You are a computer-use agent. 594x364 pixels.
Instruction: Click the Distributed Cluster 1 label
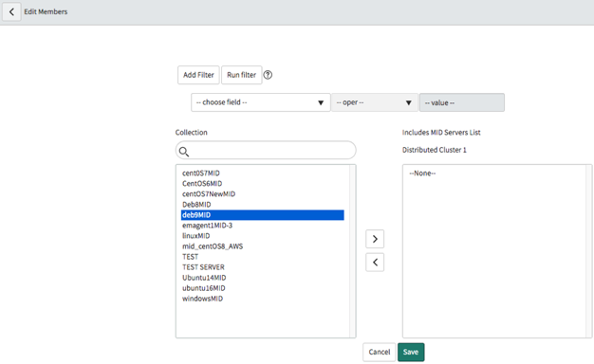tap(435, 150)
